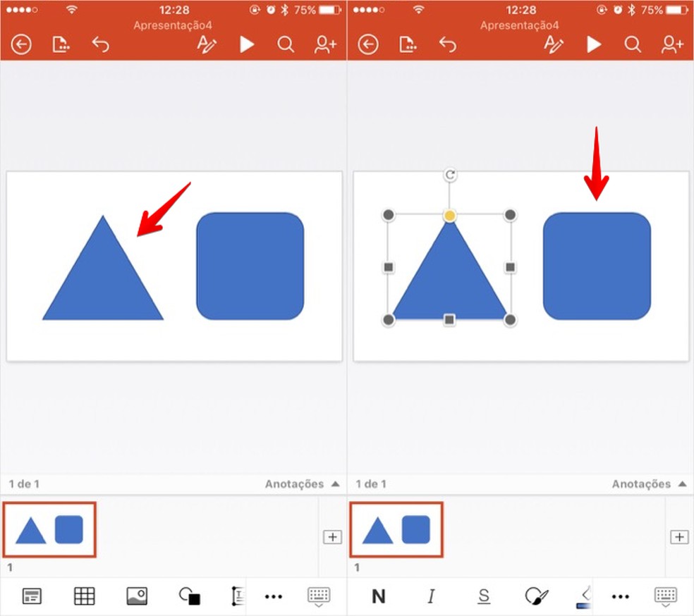Tap the back arrow in left phone screen
This screenshot has width=694, height=616.
click(x=21, y=44)
